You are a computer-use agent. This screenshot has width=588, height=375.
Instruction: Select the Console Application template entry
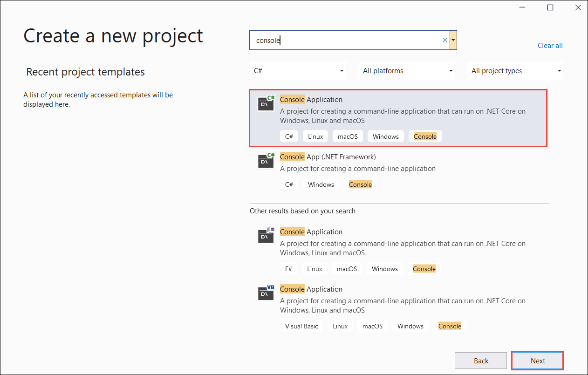tap(398, 118)
